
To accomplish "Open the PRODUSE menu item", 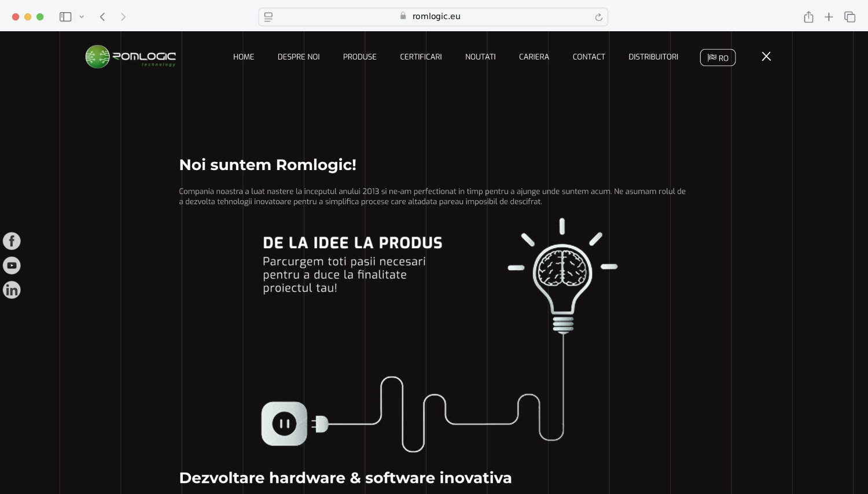I will (x=360, y=57).
